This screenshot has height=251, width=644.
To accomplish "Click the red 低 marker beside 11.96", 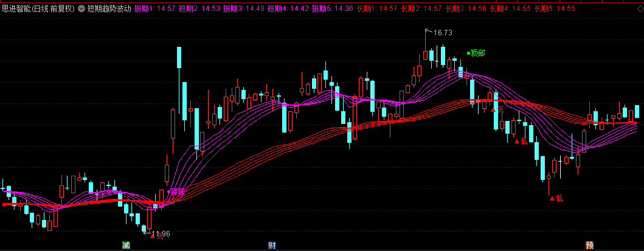I will [157, 236].
